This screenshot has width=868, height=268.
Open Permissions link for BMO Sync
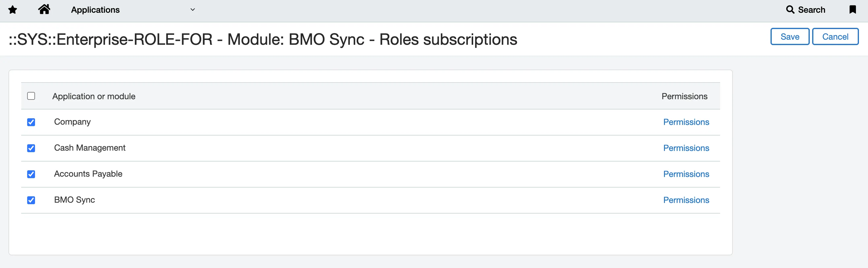(x=686, y=200)
